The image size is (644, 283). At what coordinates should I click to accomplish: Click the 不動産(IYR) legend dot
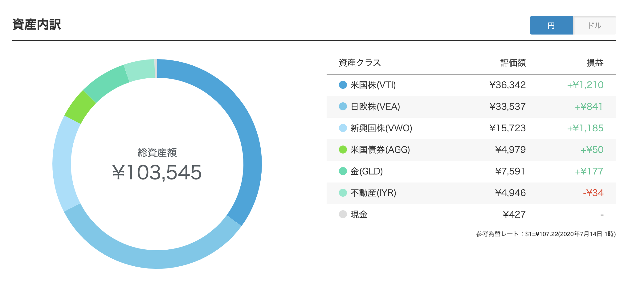343,193
